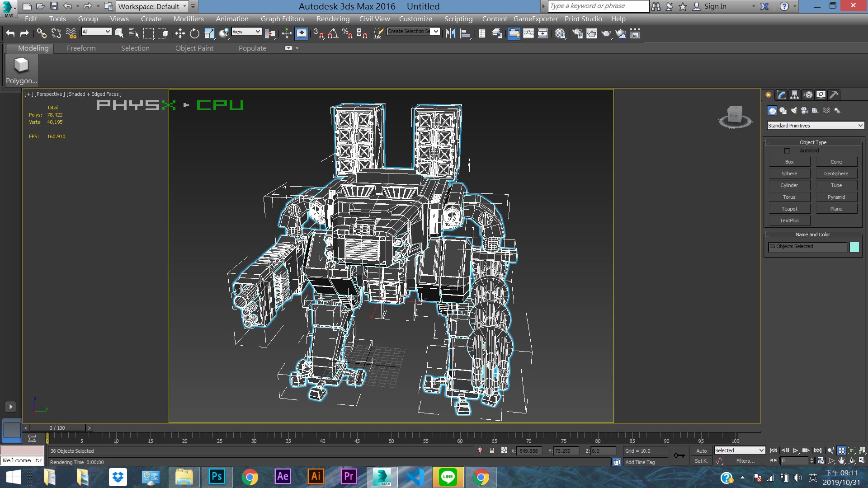
Task: Switch to the Freeform ribbon tab
Action: pyautogui.click(x=81, y=48)
